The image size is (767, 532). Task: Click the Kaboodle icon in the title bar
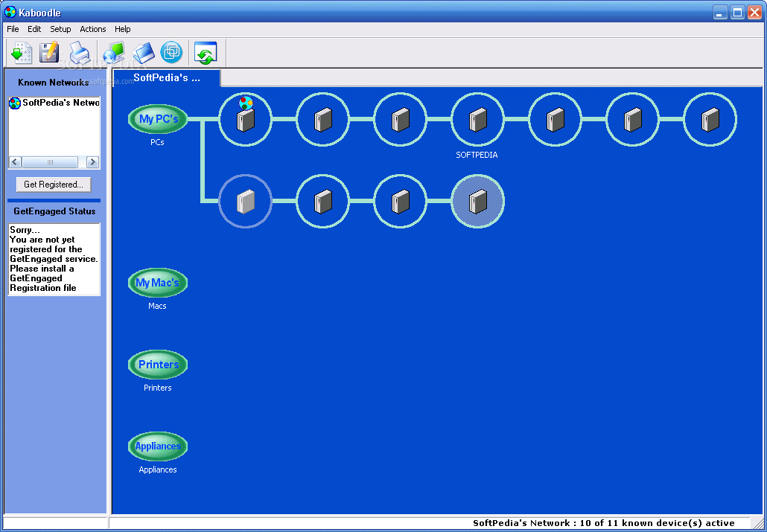click(10, 12)
